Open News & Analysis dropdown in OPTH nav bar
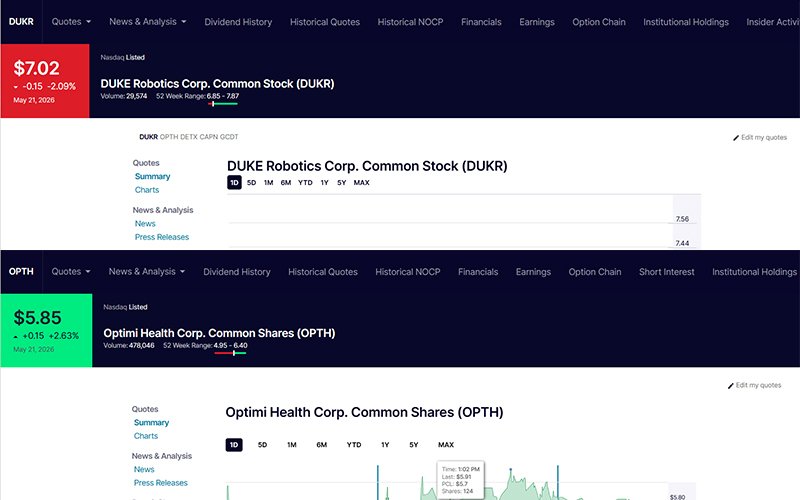The image size is (800, 500). pos(146,271)
